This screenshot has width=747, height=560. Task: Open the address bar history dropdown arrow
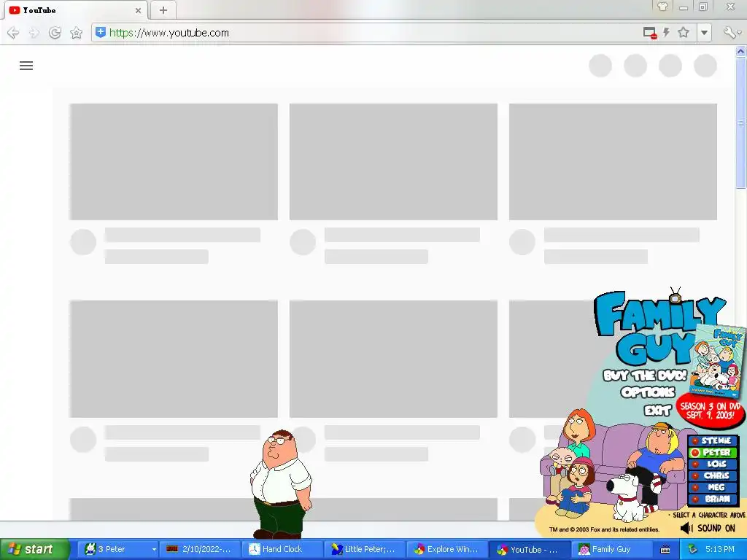704,33
